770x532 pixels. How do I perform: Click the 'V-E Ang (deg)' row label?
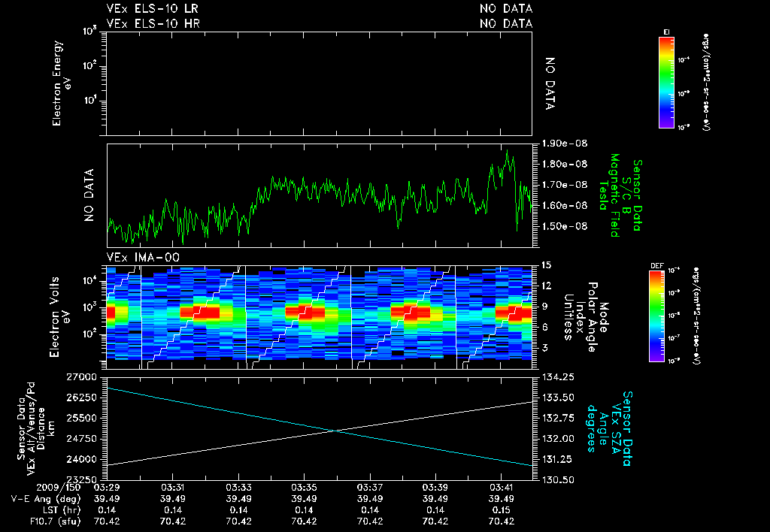coord(46,499)
